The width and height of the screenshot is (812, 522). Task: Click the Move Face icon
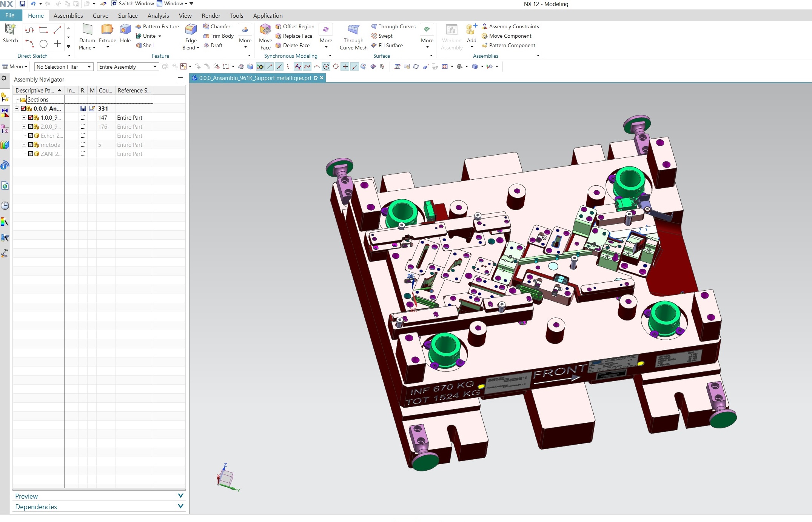pos(265,30)
